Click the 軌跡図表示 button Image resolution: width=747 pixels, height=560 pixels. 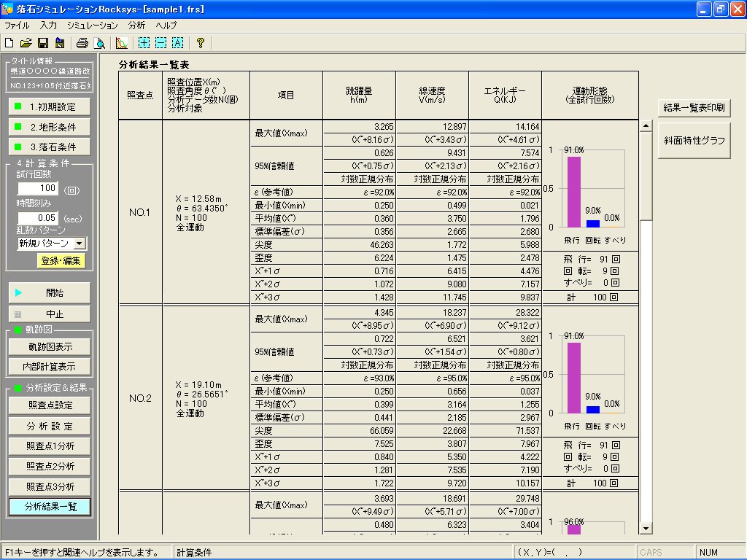pos(50,346)
